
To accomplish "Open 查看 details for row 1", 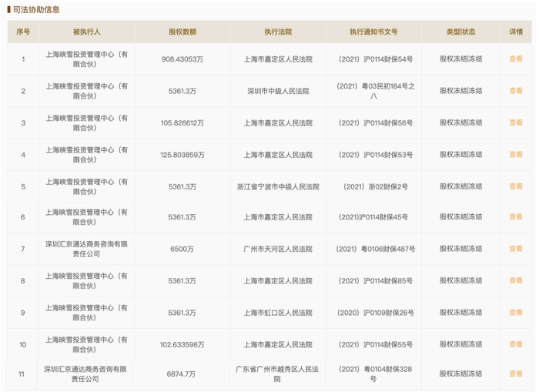I will click(x=516, y=59).
